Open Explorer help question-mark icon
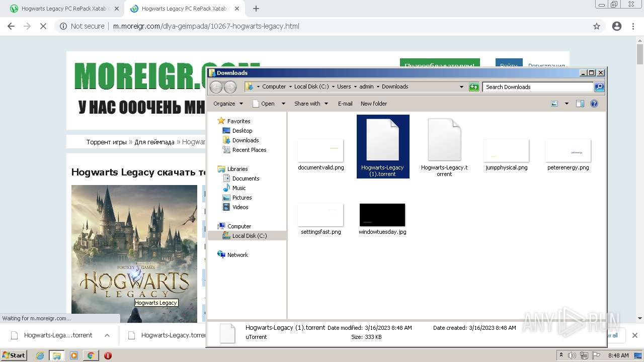Screen dimensions: 644x362 pyautogui.click(x=594, y=104)
